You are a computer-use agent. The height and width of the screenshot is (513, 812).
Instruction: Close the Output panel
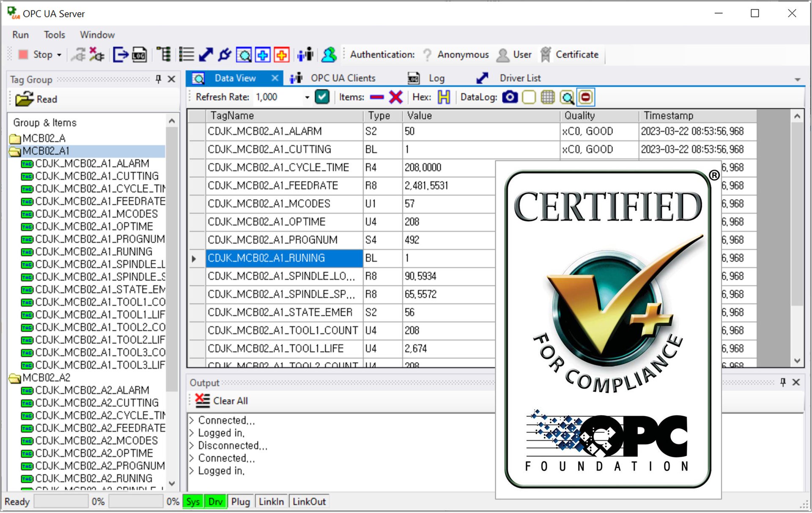tap(796, 382)
